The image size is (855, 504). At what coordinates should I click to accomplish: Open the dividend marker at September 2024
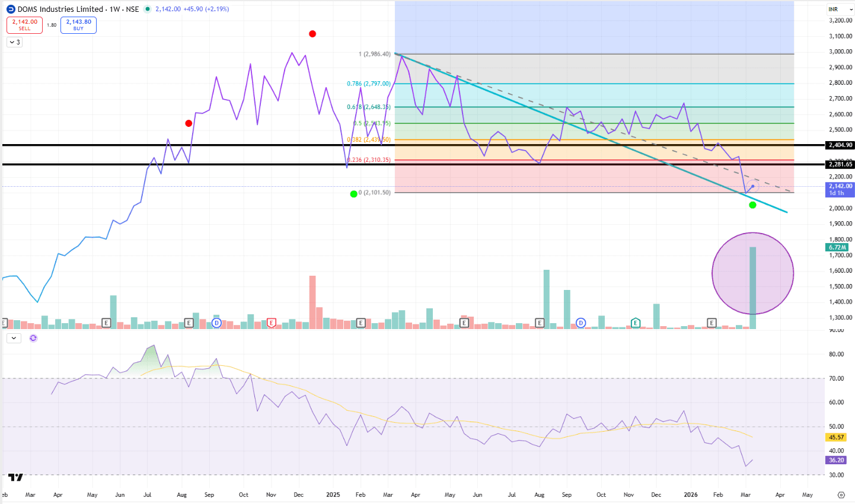[216, 323]
